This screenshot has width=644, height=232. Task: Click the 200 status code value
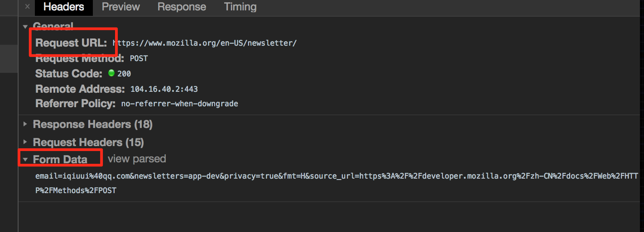124,74
